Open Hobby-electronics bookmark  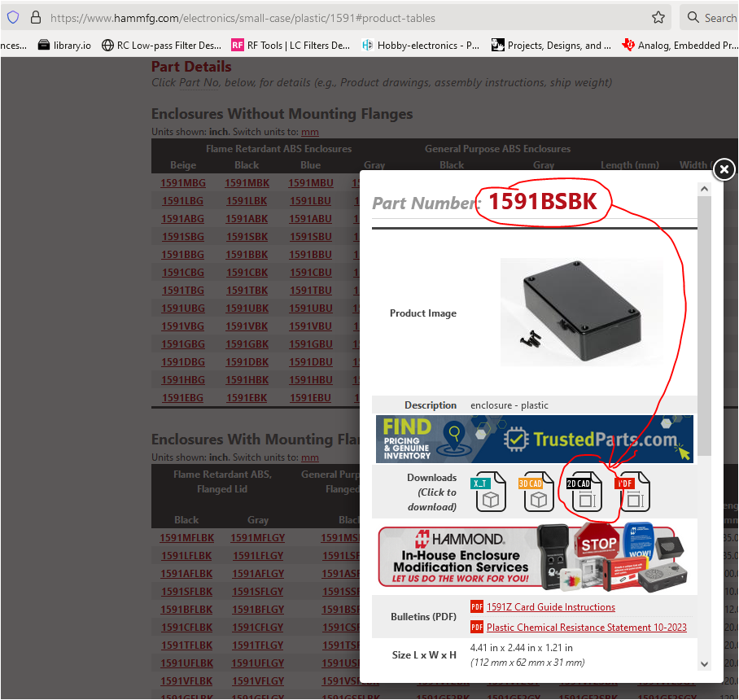[421, 46]
